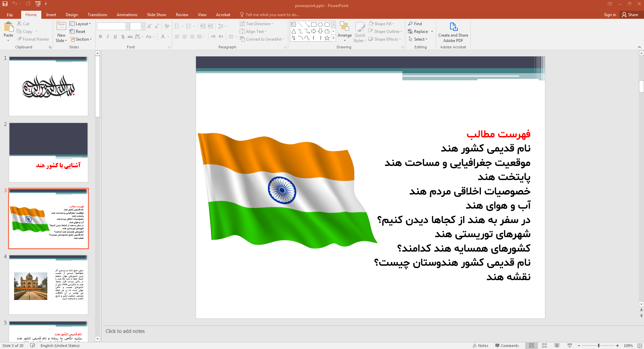The height and width of the screenshot is (349, 644).
Task: Click the Undo icon
Action: coord(15,4)
